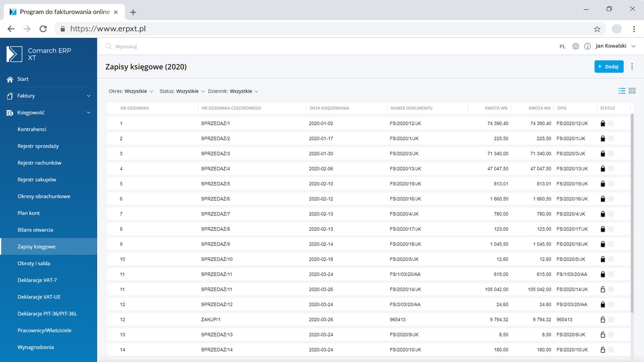Screen dimensions: 644x362
Task: Open the ZAKUP/1 journal entry row
Action: pos(368,319)
